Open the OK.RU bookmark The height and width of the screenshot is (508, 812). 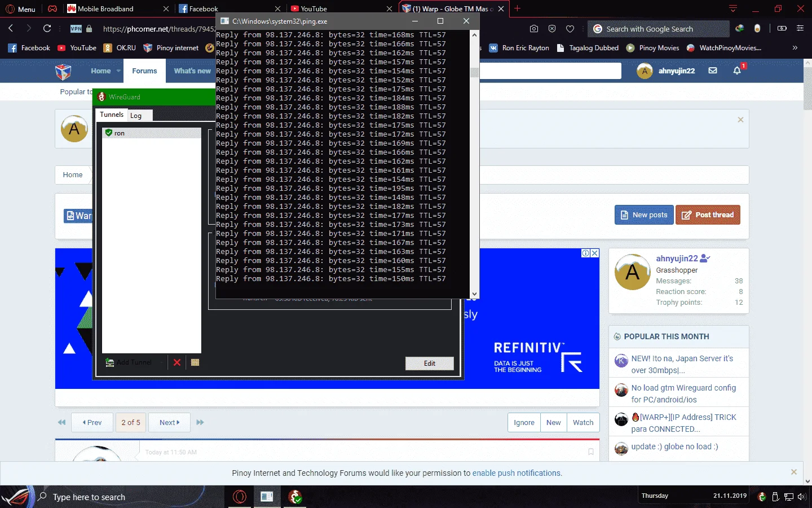pos(120,48)
